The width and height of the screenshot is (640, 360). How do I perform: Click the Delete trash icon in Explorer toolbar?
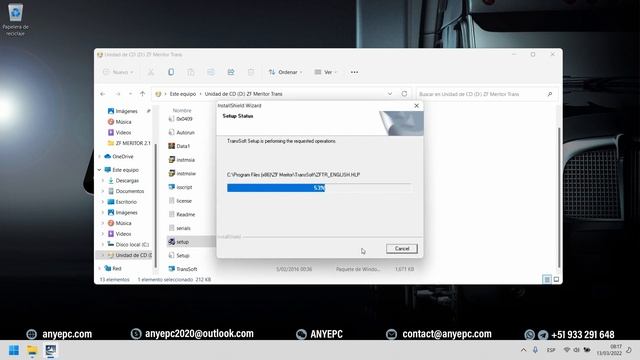point(251,72)
